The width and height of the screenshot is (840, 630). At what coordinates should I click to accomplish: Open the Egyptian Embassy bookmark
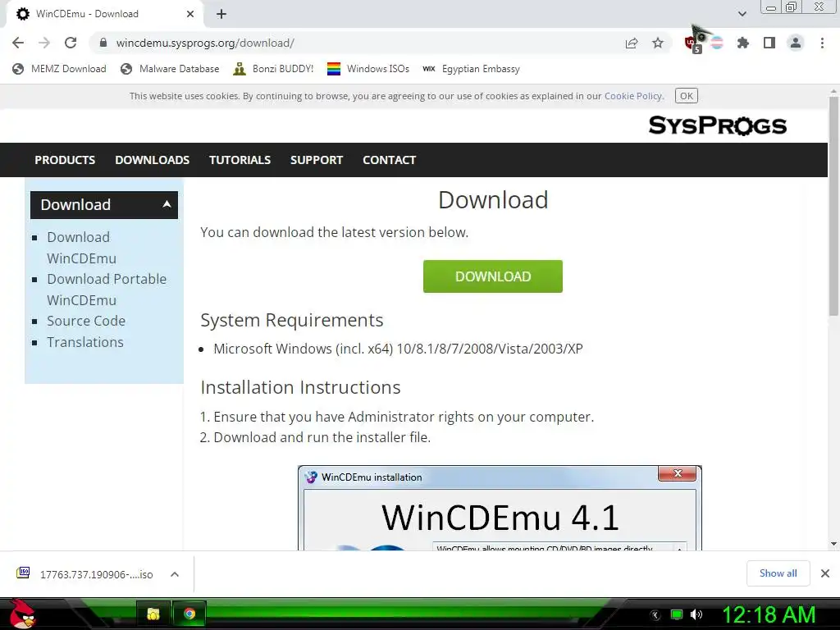471,69
